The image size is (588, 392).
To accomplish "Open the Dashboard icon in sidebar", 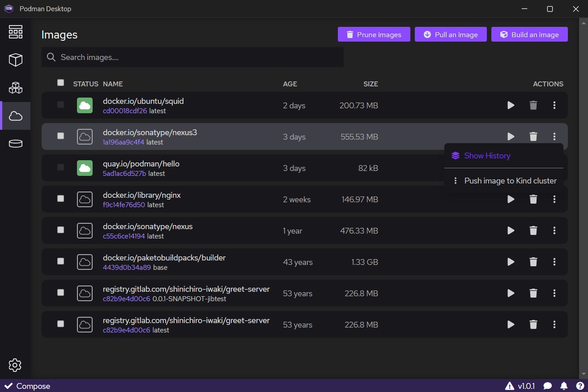I will tap(15, 32).
